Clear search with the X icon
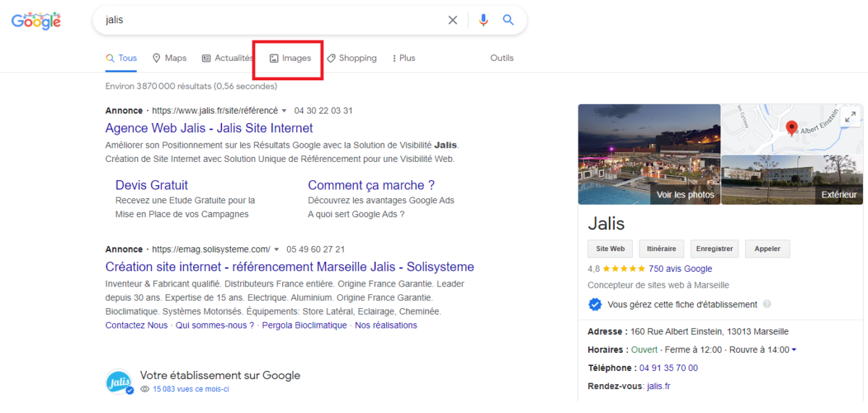This screenshot has width=868, height=413. click(x=453, y=20)
